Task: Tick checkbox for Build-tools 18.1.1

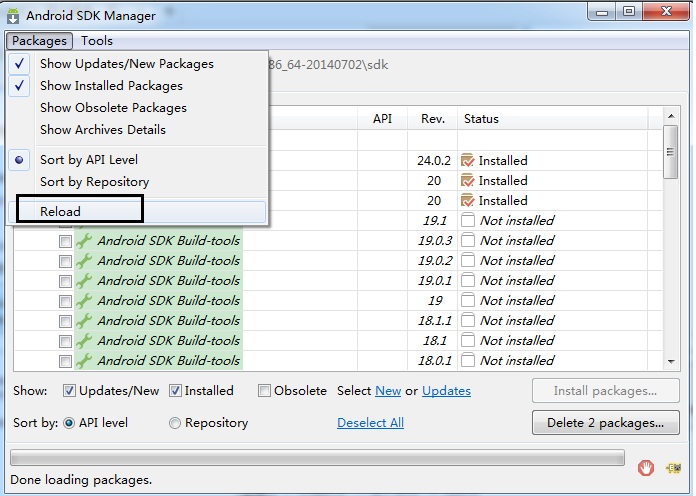Action: coord(65,321)
